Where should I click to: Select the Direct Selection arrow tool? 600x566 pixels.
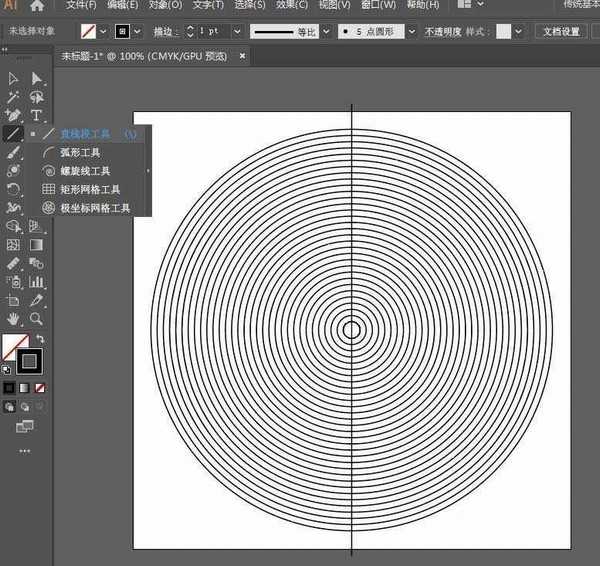click(36, 78)
